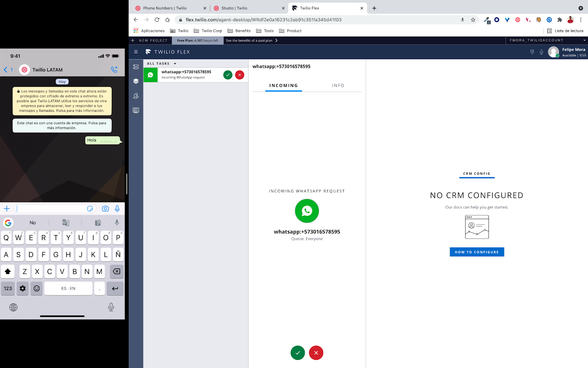
Task: Open See the benefits of a paid plan
Action: pos(252,40)
